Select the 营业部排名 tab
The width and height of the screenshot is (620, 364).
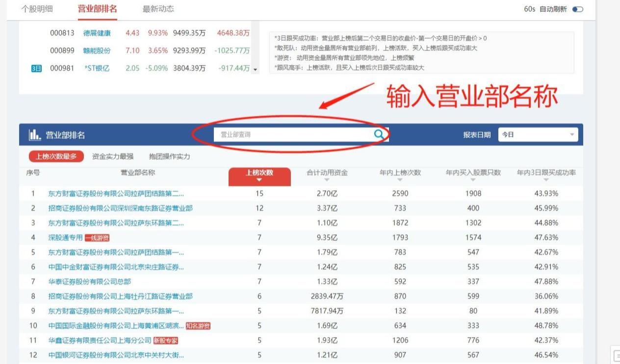point(97,9)
